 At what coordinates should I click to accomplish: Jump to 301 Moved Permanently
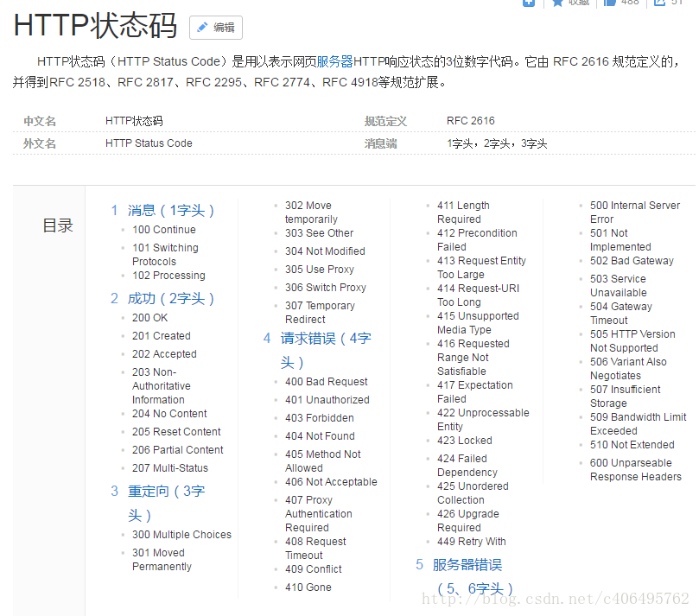[162, 559]
